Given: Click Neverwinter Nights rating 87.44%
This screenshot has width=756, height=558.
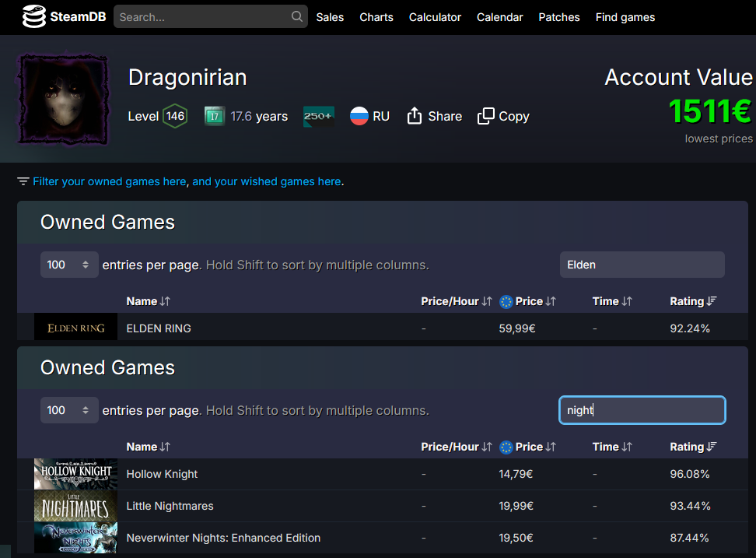Looking at the screenshot, I should click(x=689, y=538).
